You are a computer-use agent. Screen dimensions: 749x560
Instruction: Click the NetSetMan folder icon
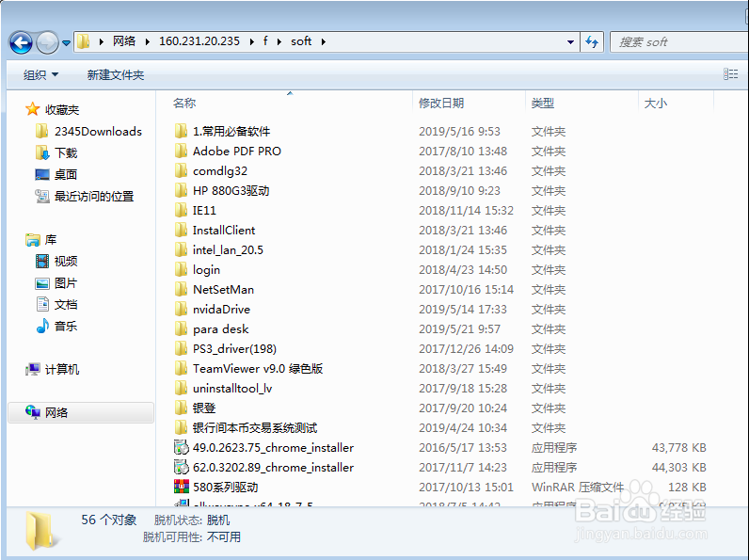coord(181,289)
